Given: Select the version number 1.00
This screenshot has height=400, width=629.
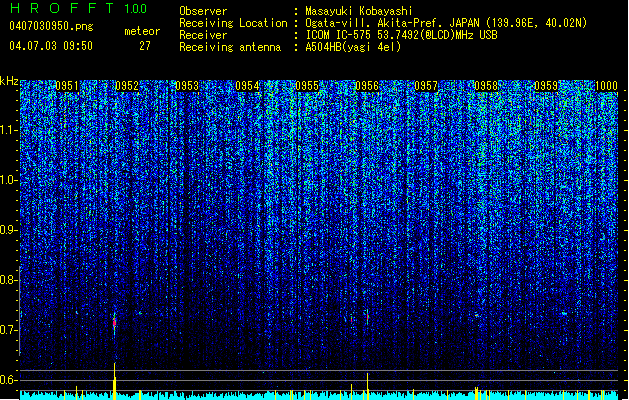Looking at the screenshot, I should pos(136,9).
